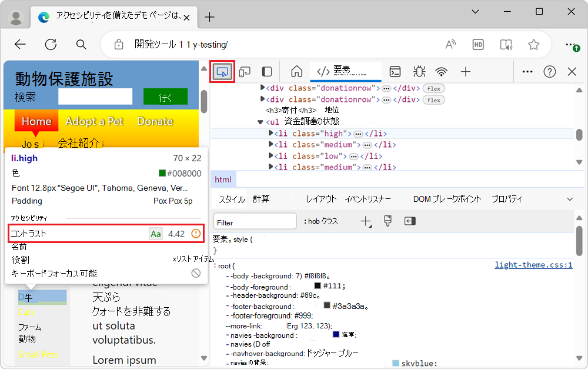The height and width of the screenshot is (369, 588).
Task: Open color swatch for --body-foreground #111
Action: (318, 285)
